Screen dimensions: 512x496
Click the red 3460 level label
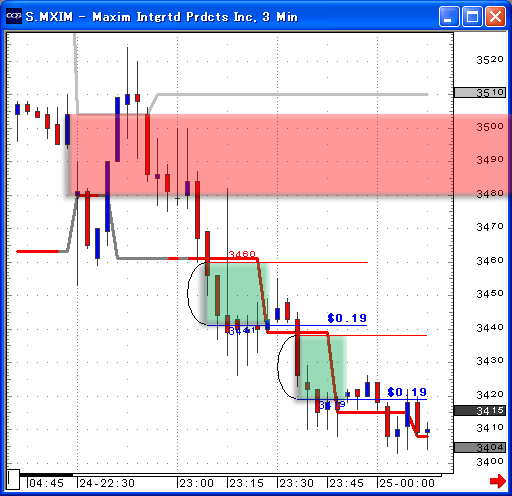(x=242, y=254)
